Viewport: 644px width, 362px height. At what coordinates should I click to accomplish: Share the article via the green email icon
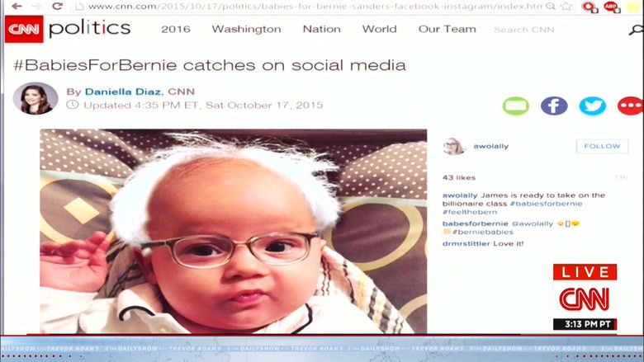[x=515, y=106]
